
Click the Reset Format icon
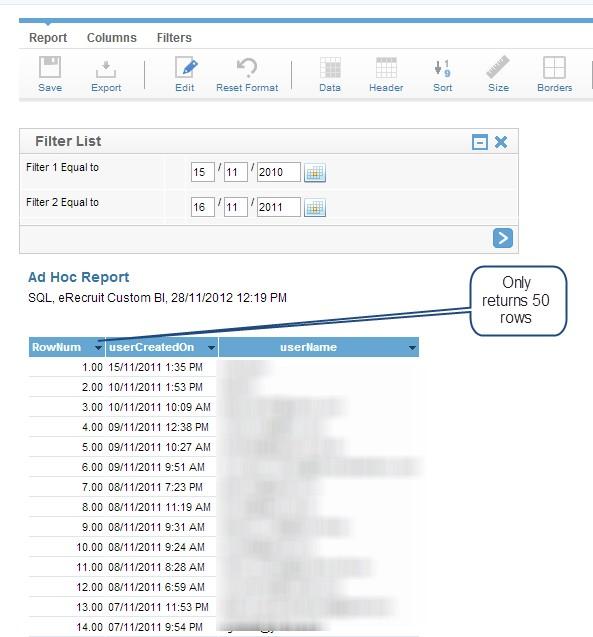coord(247,67)
